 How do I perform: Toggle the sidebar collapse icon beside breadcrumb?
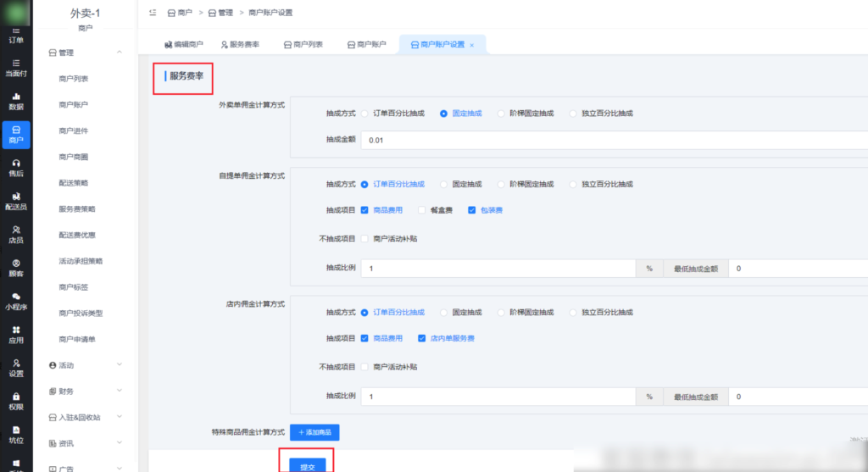tap(152, 13)
